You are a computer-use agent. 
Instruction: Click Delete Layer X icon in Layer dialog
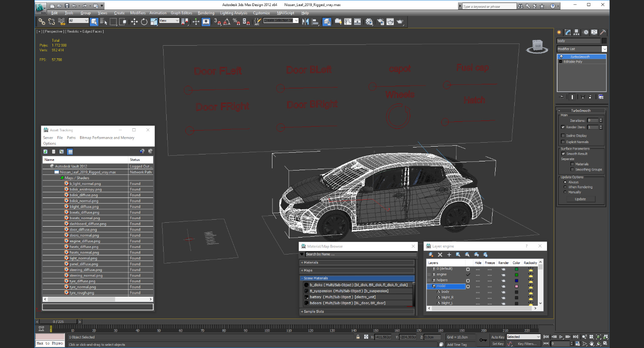440,254
